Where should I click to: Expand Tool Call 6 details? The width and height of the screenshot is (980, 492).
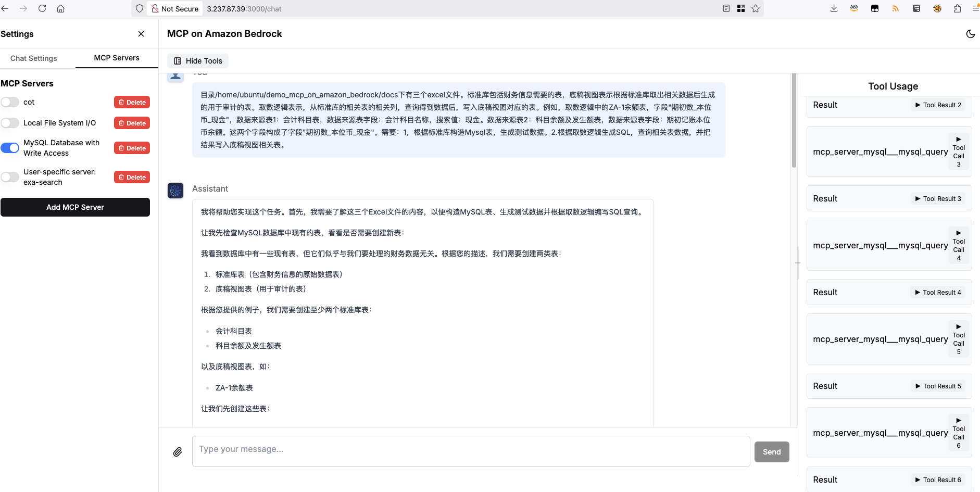[959, 433]
